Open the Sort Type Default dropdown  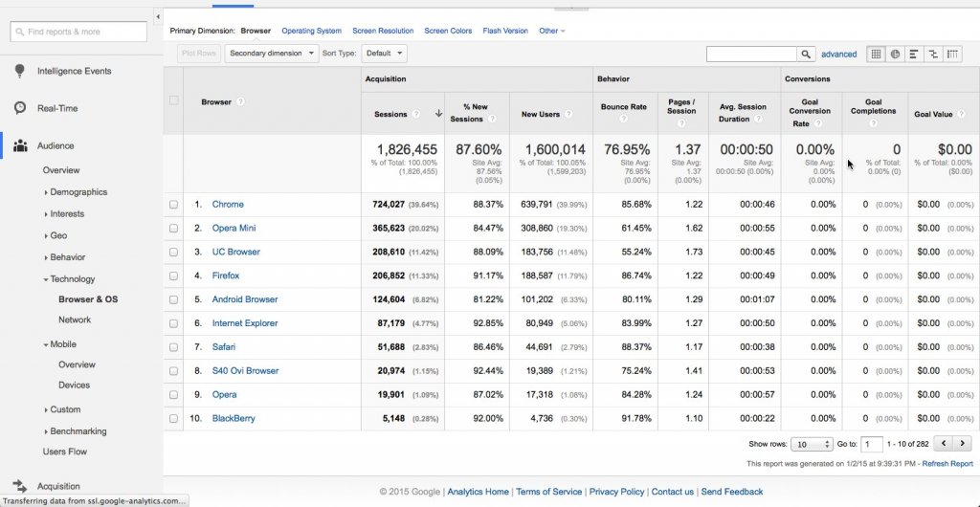(x=384, y=54)
